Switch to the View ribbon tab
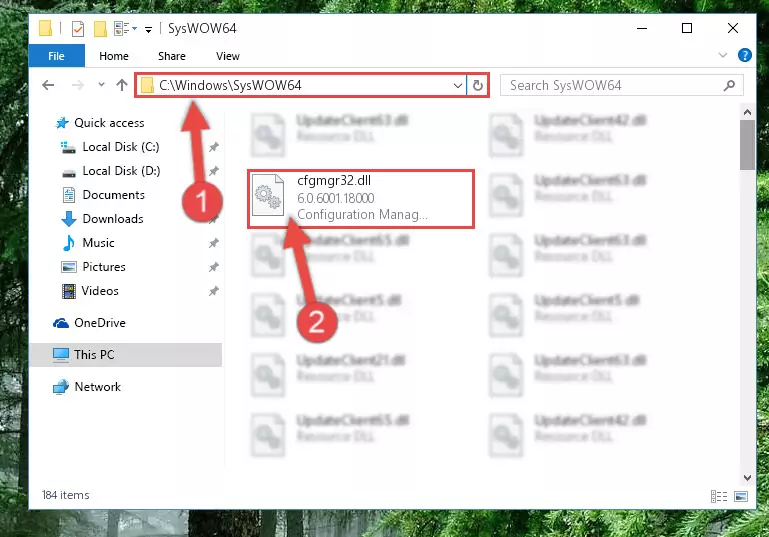 [x=228, y=56]
